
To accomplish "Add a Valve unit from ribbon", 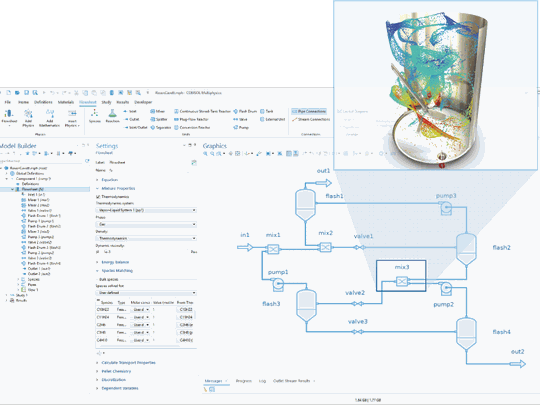I will pos(240,119).
